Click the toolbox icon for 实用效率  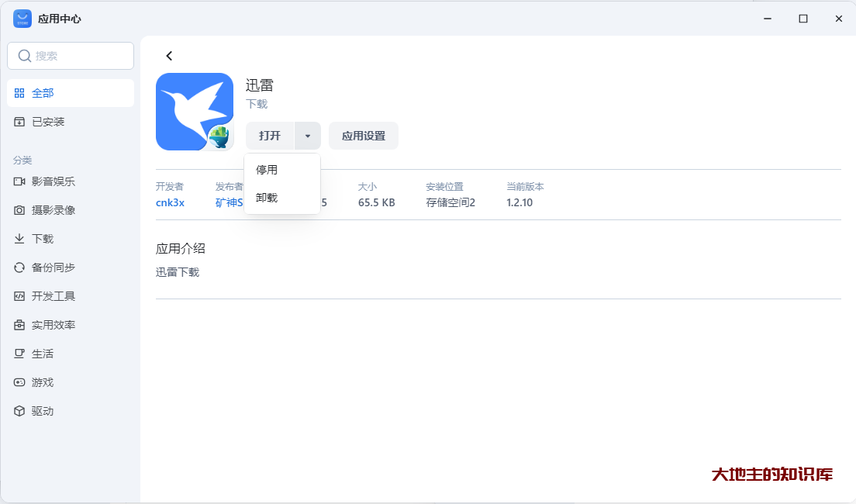(19, 325)
